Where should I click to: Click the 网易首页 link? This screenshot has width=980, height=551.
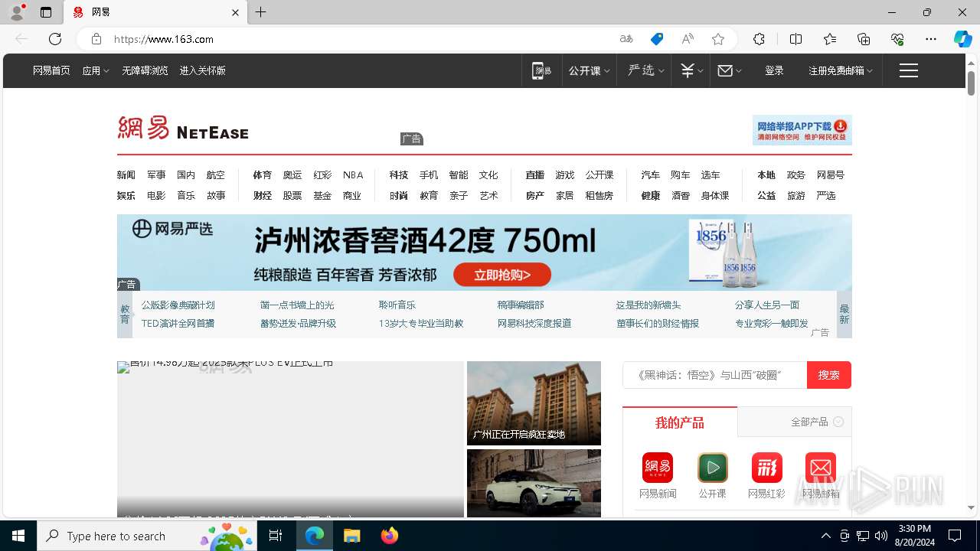[51, 70]
